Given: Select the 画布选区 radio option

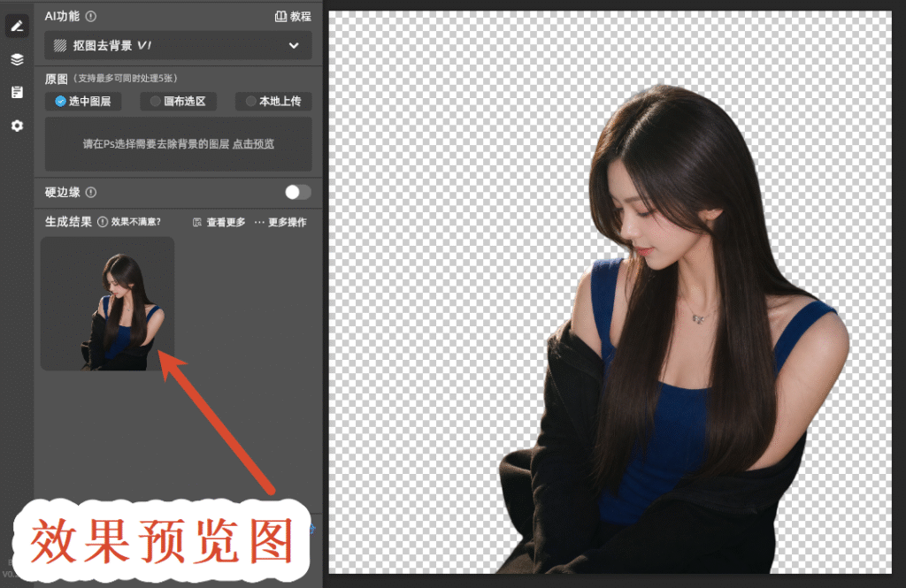Looking at the screenshot, I should [x=178, y=101].
